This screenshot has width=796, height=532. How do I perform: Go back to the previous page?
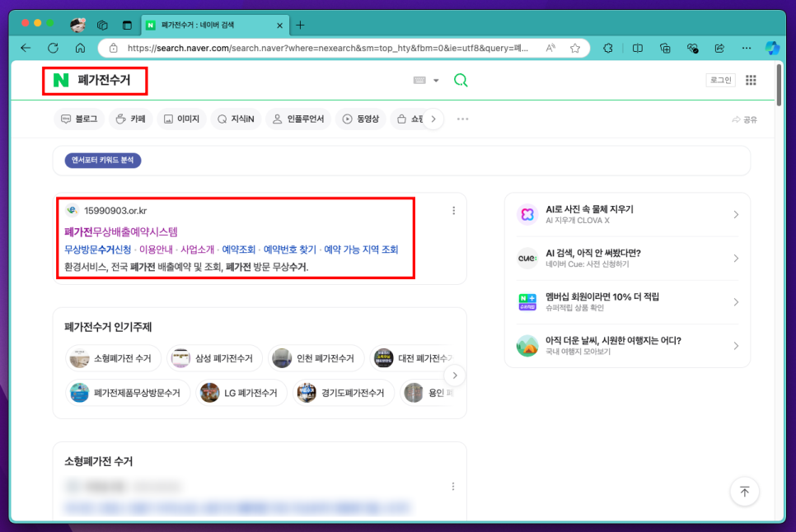[26, 49]
